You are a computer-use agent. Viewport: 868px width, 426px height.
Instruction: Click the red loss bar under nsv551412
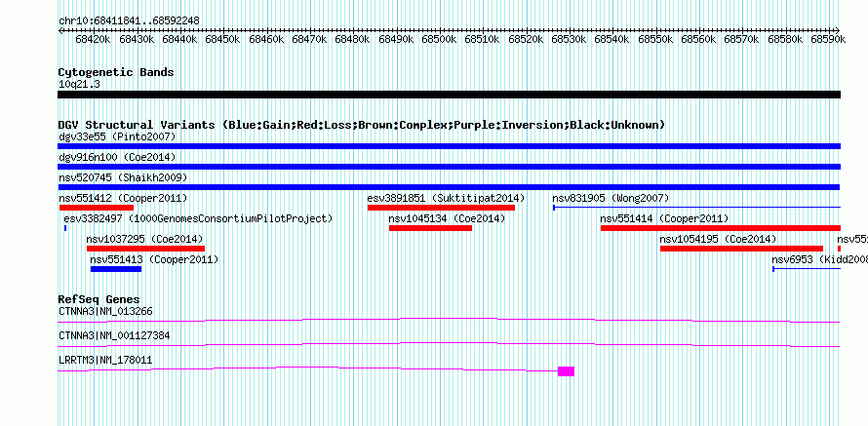tap(97, 208)
